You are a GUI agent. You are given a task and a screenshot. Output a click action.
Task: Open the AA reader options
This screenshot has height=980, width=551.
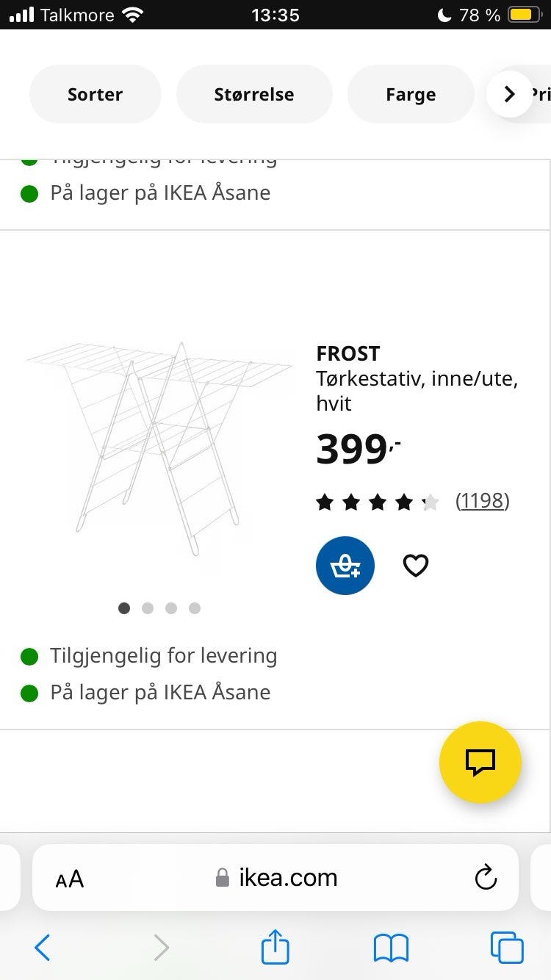pyautogui.click(x=70, y=879)
